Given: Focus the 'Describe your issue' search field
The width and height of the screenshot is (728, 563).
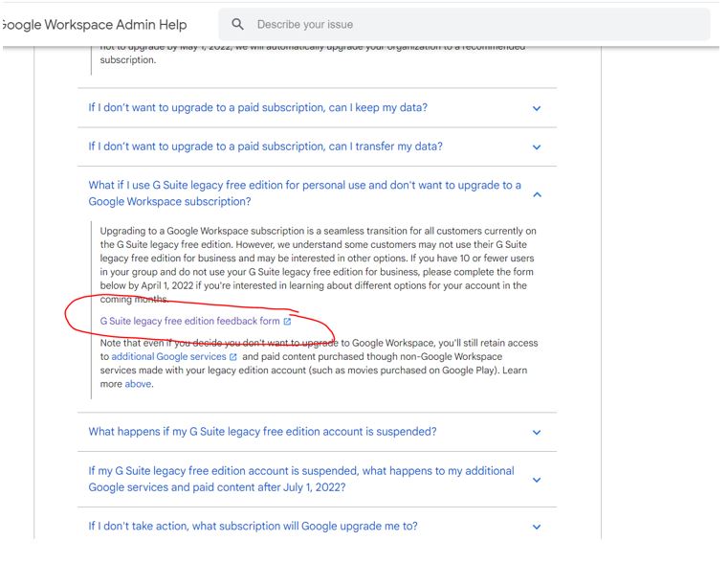Looking at the screenshot, I should [464, 24].
